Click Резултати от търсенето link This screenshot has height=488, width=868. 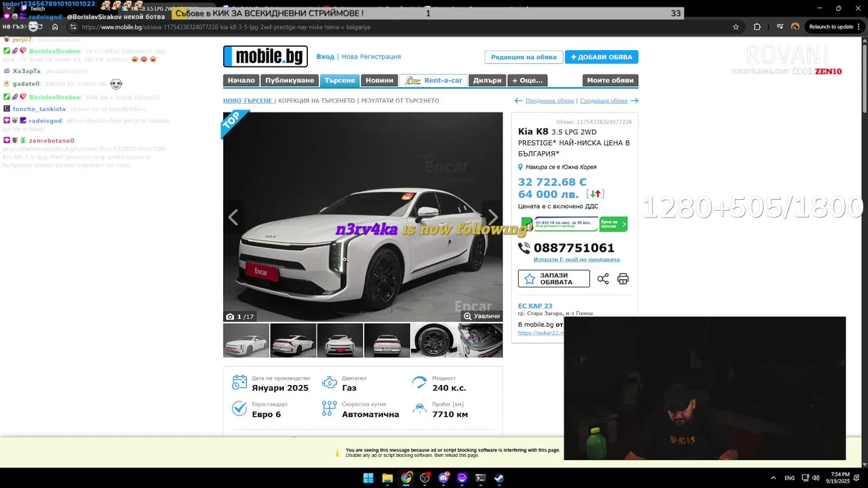[400, 101]
